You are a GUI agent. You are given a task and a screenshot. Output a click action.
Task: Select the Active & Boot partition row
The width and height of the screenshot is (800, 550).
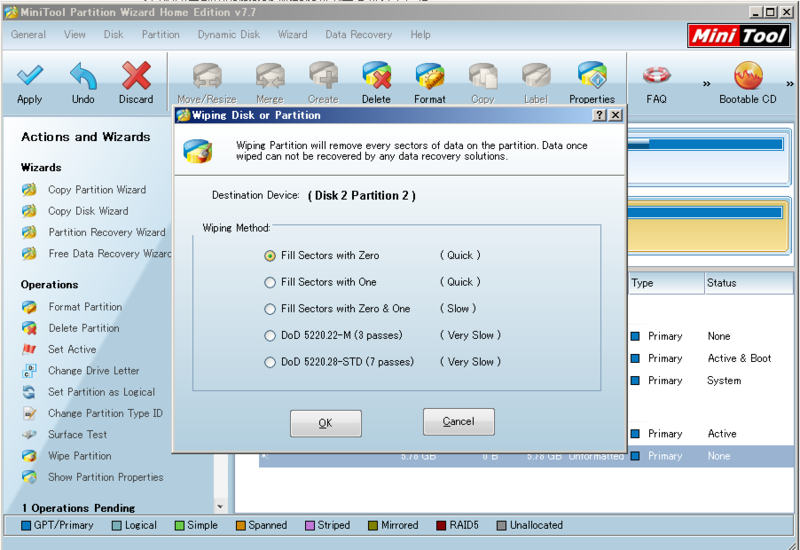pos(710,359)
